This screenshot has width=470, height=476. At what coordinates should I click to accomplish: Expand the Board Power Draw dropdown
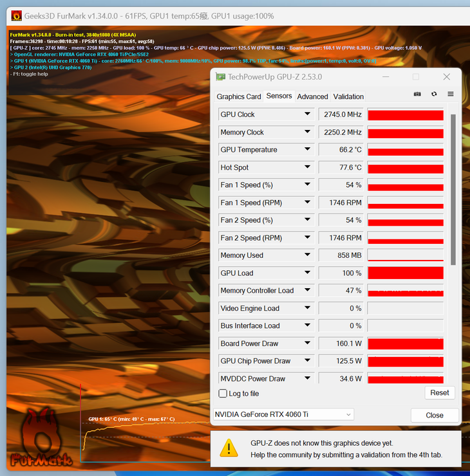coord(308,343)
